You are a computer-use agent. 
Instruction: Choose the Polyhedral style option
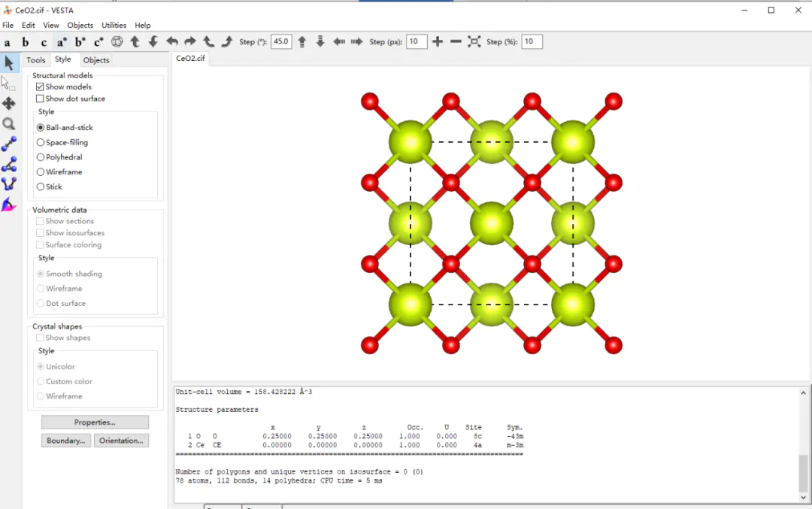(41, 157)
